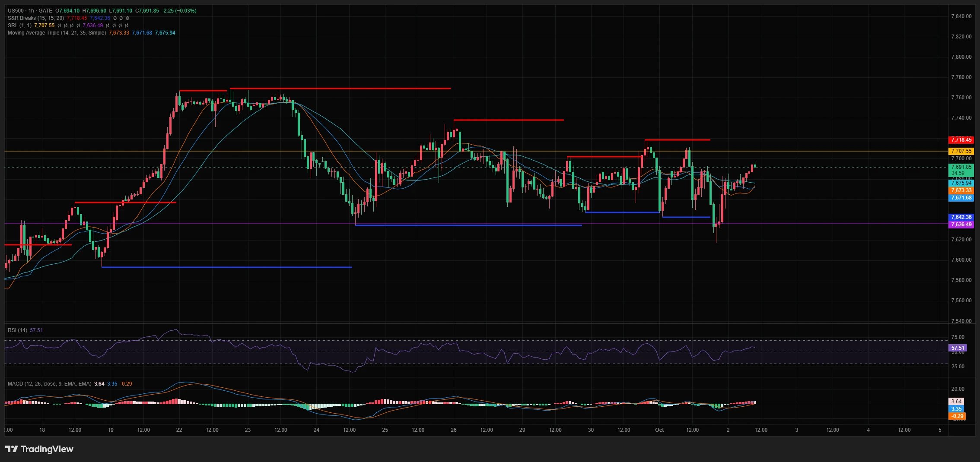This screenshot has height=462, width=980.
Task: Click the 7,800.00 price scale label
Action: (961, 57)
